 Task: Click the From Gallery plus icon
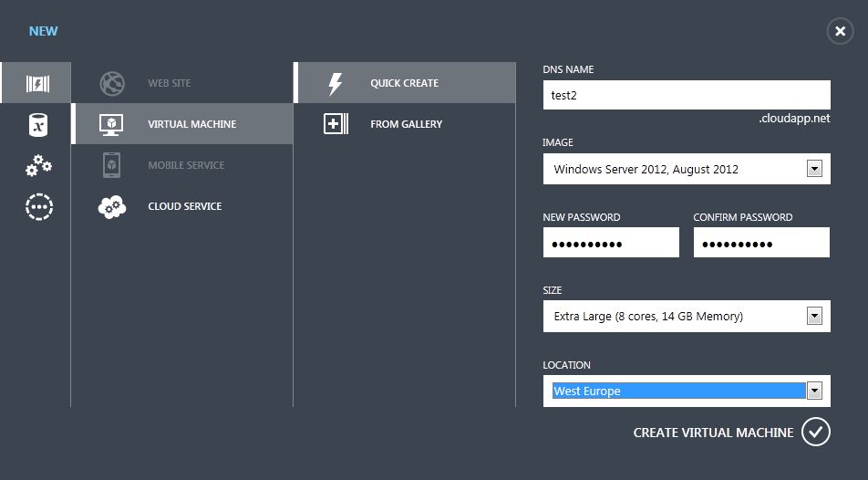point(336,124)
